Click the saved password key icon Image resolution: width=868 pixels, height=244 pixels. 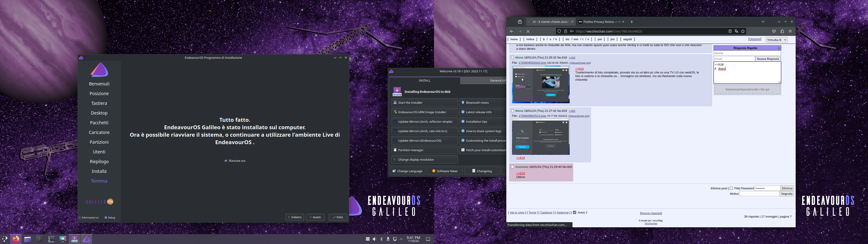(x=572, y=31)
